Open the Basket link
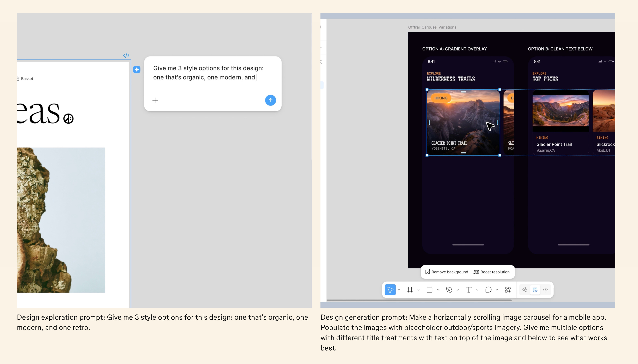 (x=25, y=79)
